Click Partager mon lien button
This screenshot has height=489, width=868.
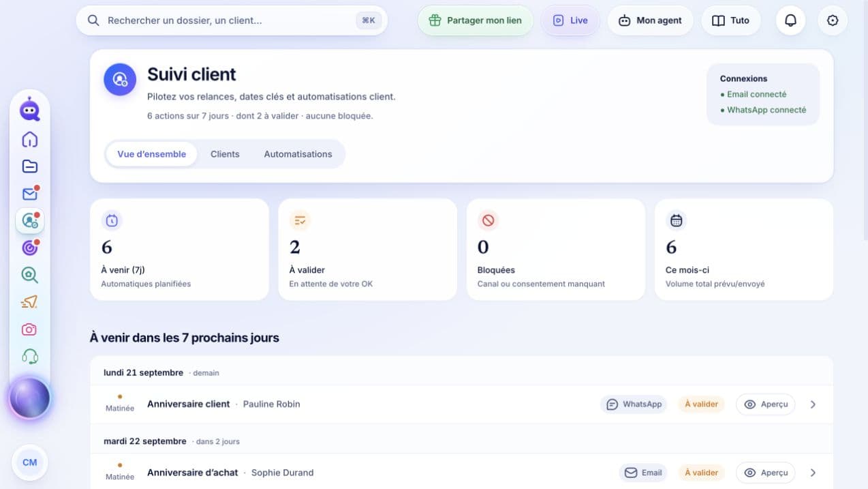click(x=476, y=20)
